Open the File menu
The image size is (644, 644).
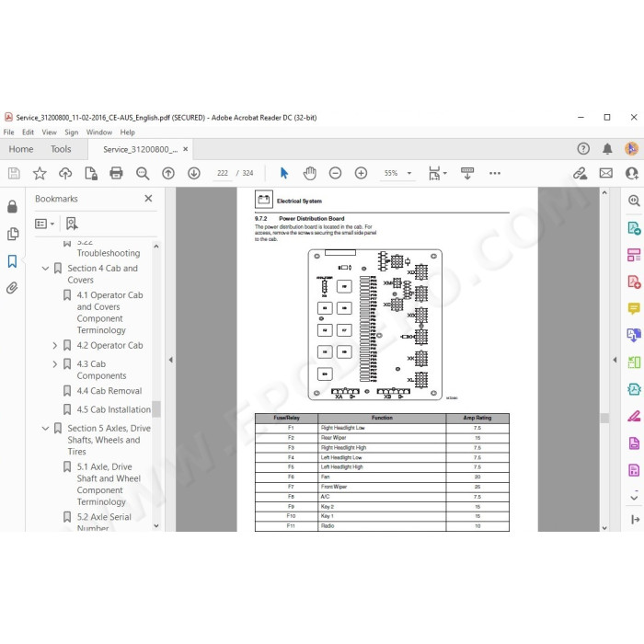[x=8, y=132]
